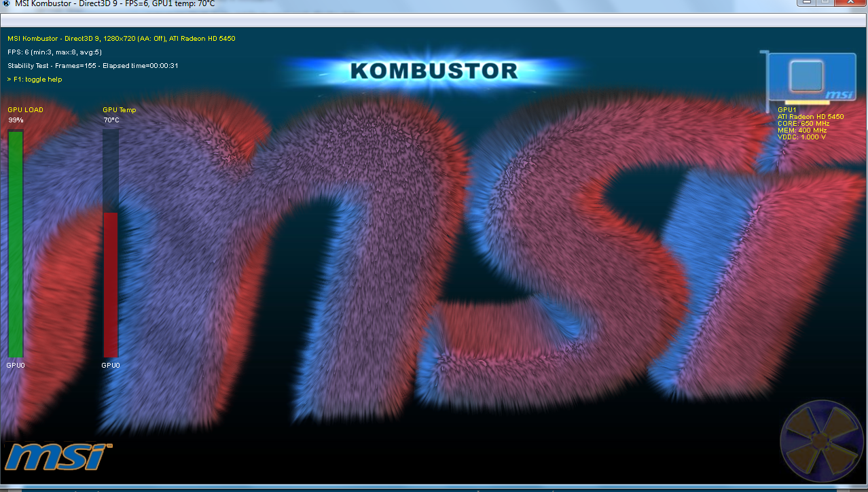Click the msi logo in the bottom corner
868x492 pixels.
point(57,457)
